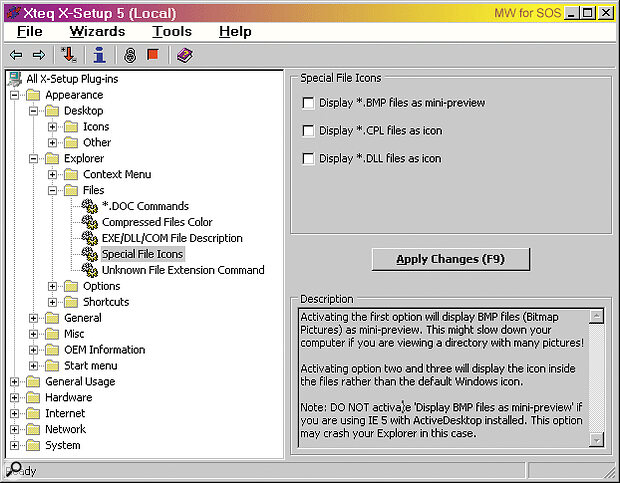Select the General Usage tree label
Image resolution: width=620 pixels, height=483 pixels.
(x=80, y=382)
